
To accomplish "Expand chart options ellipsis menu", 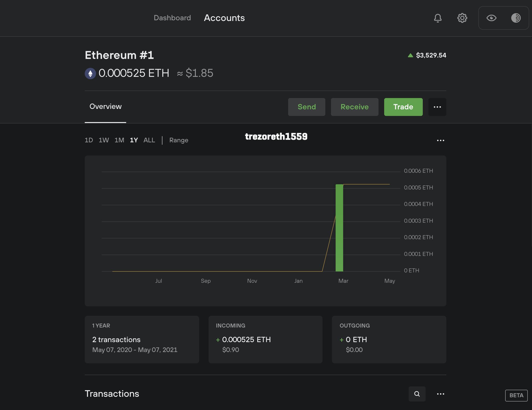I will tap(440, 140).
